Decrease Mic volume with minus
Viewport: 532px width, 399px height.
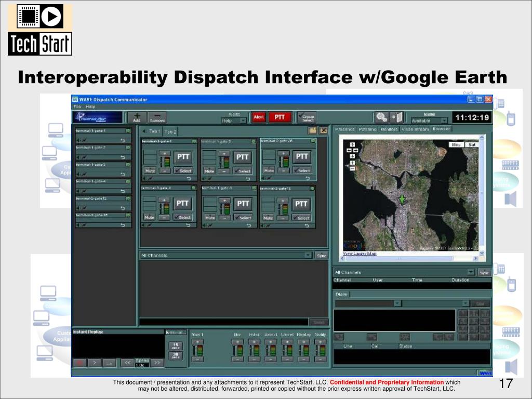(x=237, y=360)
